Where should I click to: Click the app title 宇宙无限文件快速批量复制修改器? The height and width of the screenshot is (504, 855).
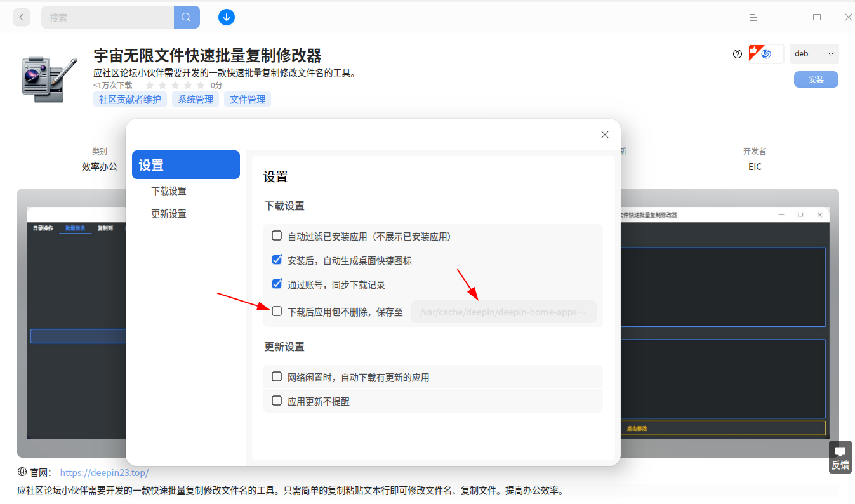click(x=208, y=55)
